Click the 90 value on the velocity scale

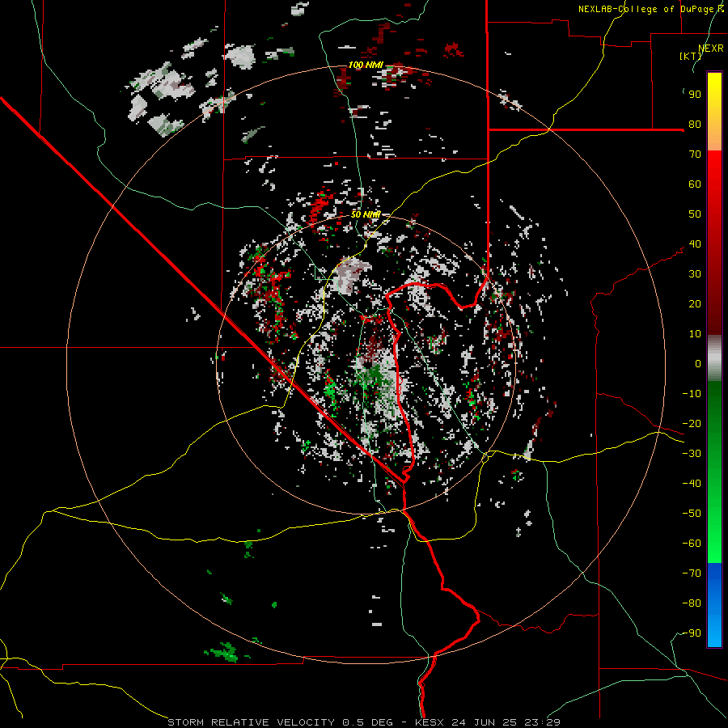(x=695, y=95)
